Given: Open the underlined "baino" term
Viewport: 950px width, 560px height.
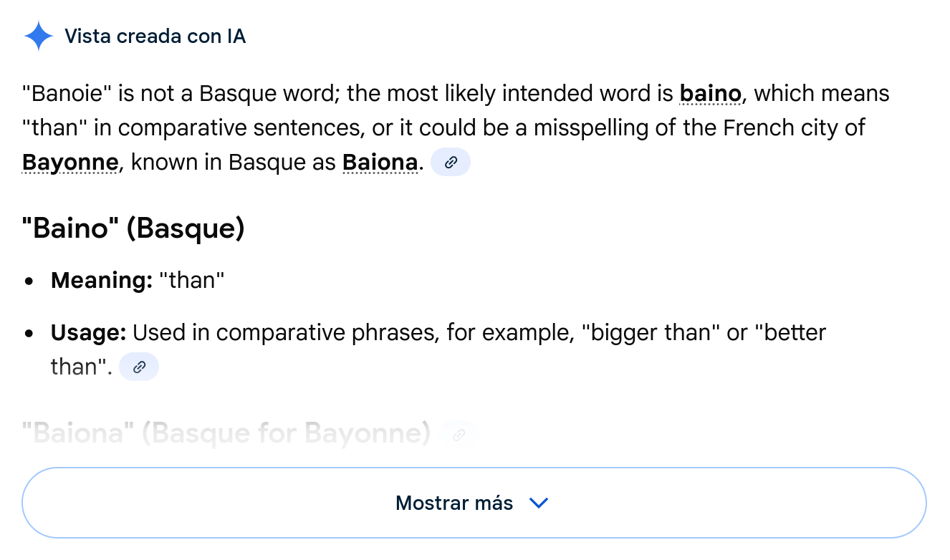Looking at the screenshot, I should (x=710, y=94).
